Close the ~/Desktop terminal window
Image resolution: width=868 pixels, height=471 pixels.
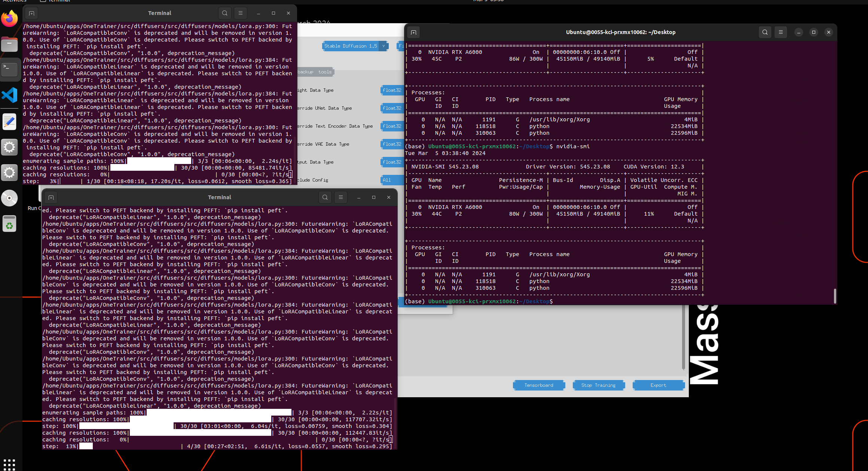click(829, 32)
